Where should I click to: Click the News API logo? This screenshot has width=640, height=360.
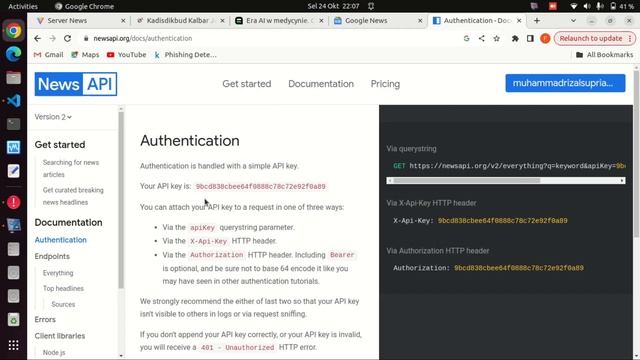[x=76, y=84]
